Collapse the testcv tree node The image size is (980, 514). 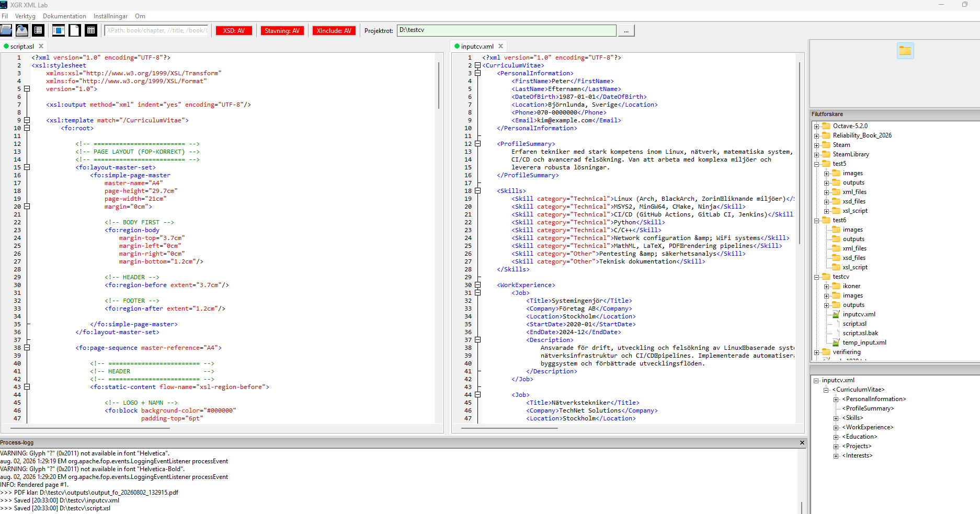pyautogui.click(x=816, y=277)
